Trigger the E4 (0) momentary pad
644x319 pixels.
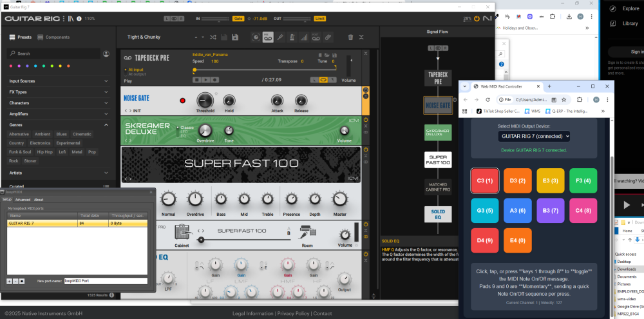[x=518, y=240]
